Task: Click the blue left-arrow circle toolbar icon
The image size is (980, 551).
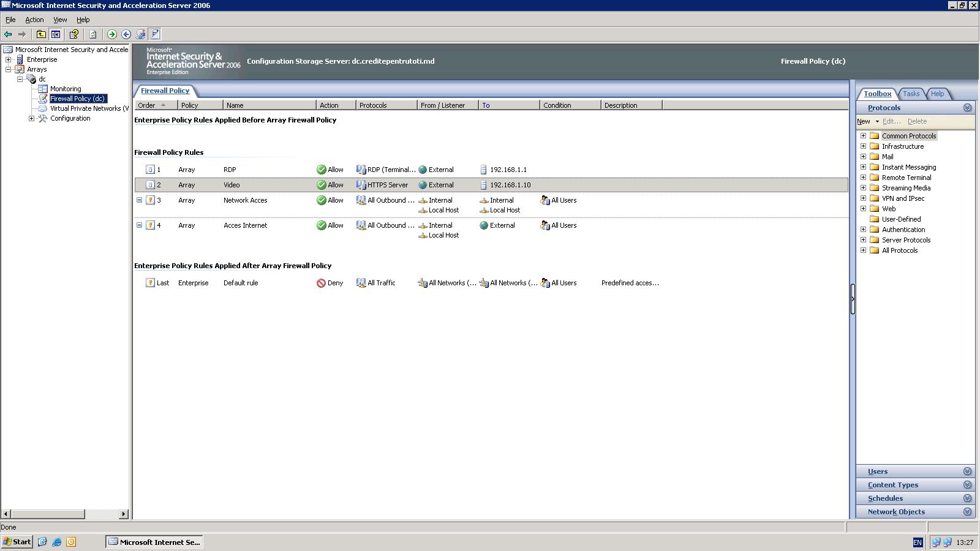Action: (126, 34)
